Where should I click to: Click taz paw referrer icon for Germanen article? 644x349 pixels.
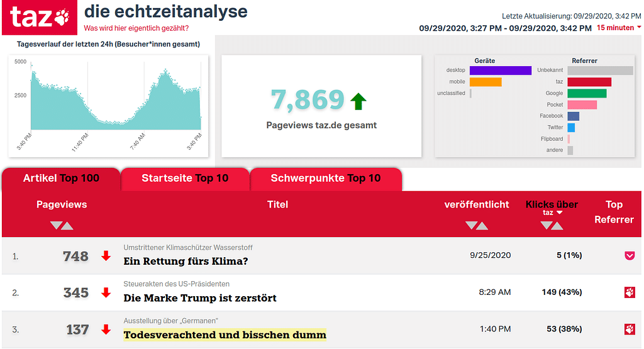click(x=629, y=329)
